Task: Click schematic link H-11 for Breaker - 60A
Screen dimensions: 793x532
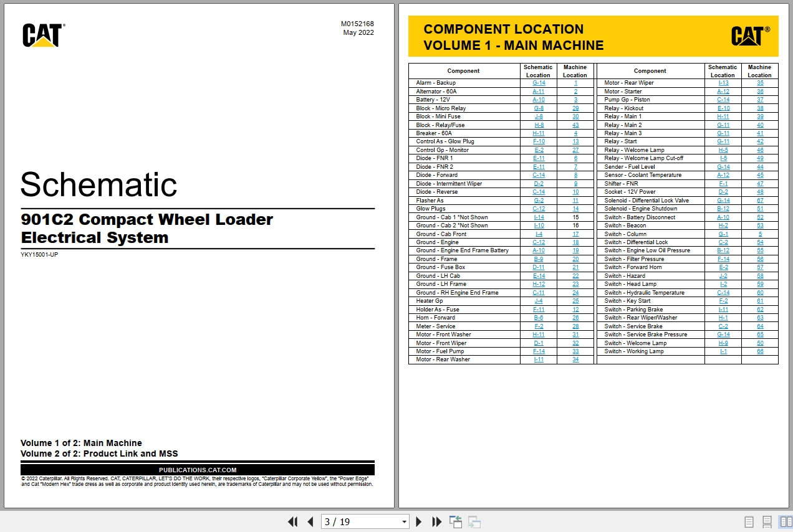Action: (539, 133)
